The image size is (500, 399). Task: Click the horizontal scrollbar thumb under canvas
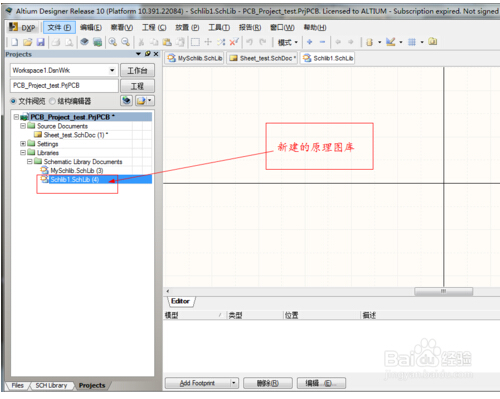pos(443,291)
